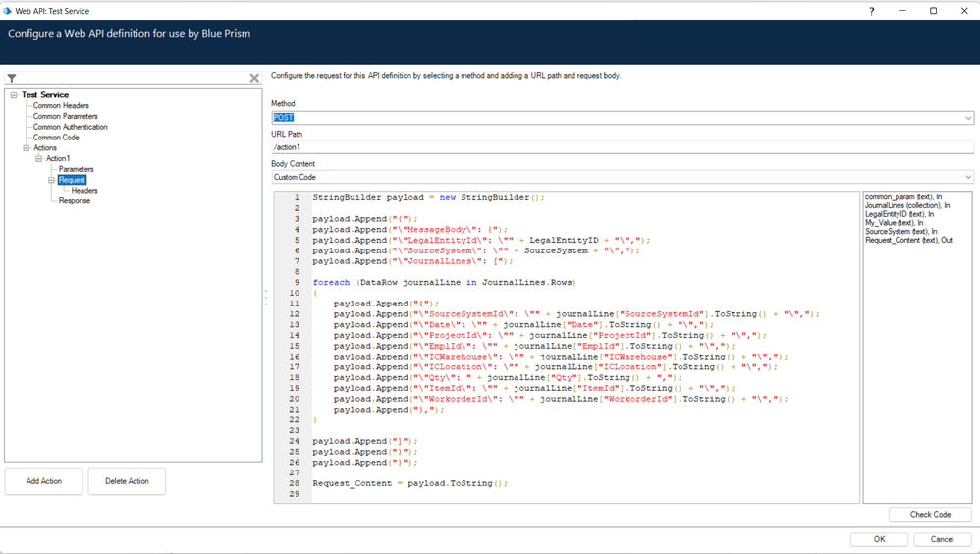
Task: Select Common Headers in the tree
Action: point(61,106)
